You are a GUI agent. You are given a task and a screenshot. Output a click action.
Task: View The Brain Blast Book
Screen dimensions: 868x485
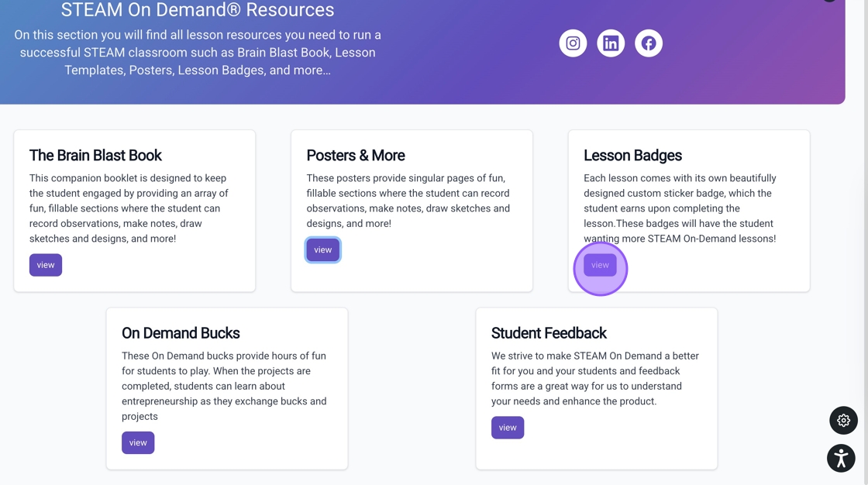pos(46,265)
